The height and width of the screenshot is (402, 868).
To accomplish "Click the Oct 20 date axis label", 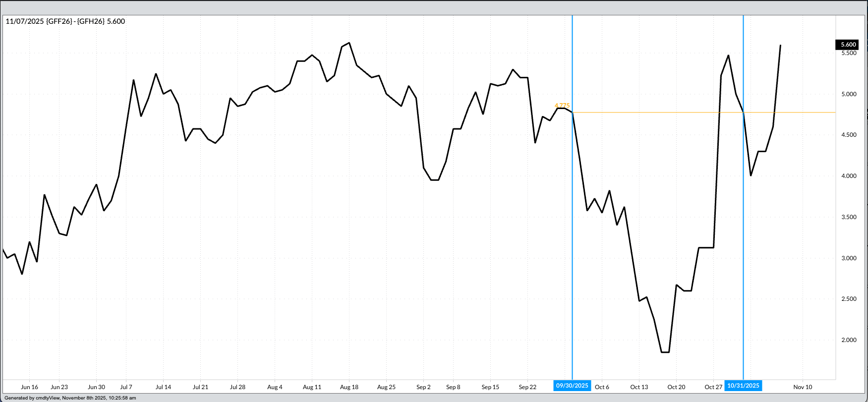I will 676,387.
